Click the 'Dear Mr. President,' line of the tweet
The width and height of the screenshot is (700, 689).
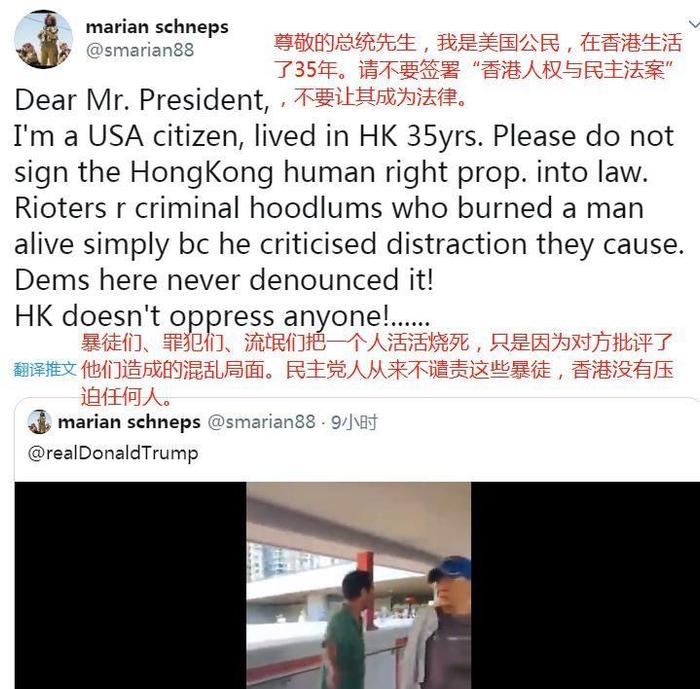pyautogui.click(x=142, y=100)
